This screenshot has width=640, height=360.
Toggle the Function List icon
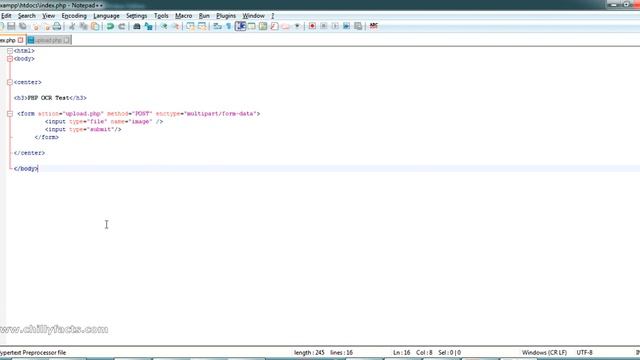point(274,26)
